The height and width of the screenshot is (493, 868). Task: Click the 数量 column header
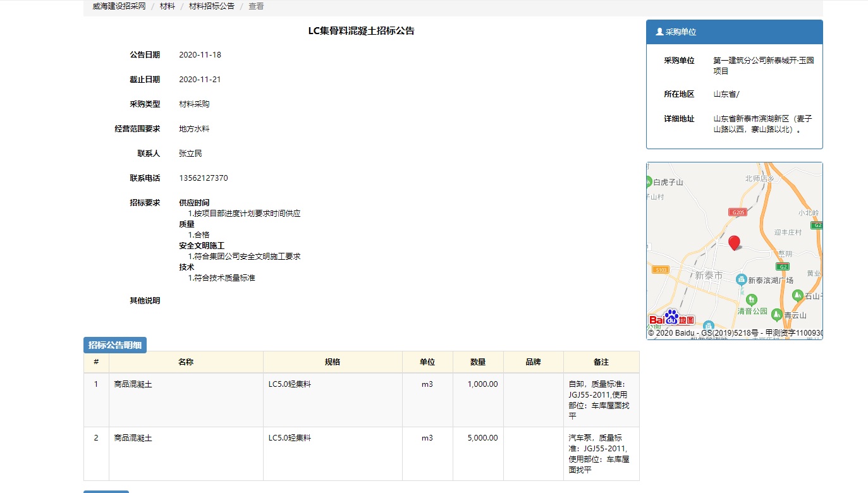[x=478, y=362]
